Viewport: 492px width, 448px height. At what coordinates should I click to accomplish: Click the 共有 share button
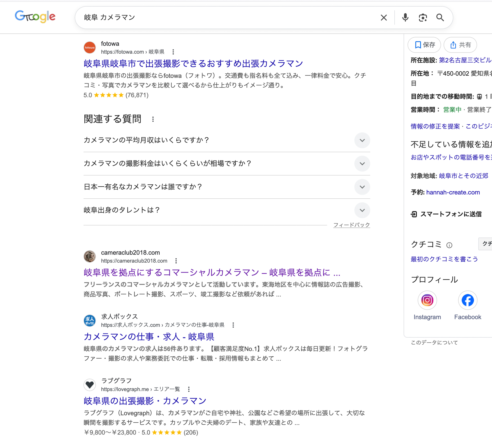460,45
